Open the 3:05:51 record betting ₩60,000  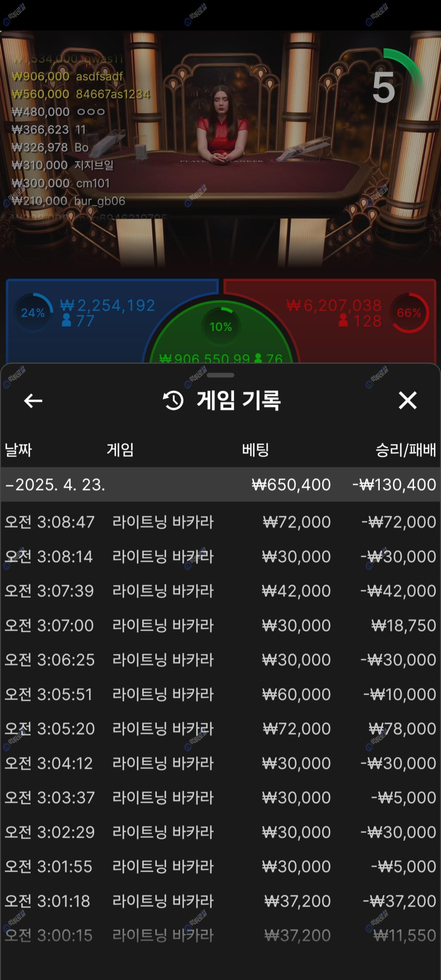(220, 694)
